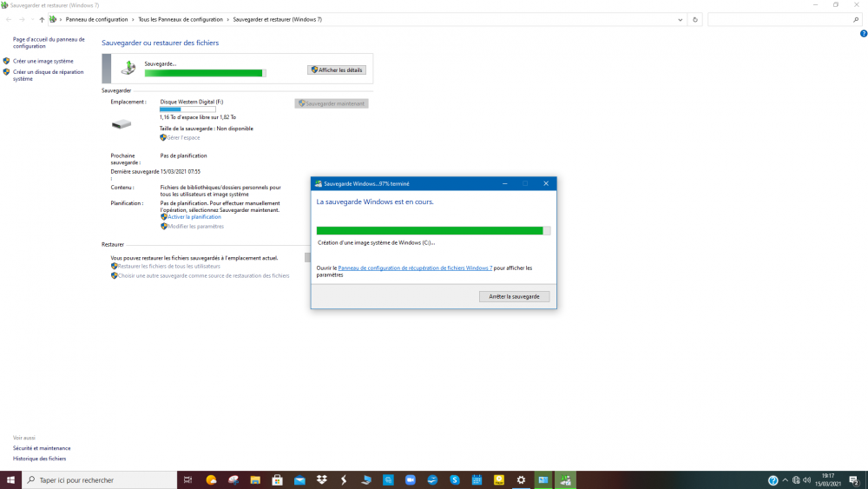Click 'Arrêter la sauvegarde' button

[514, 296]
